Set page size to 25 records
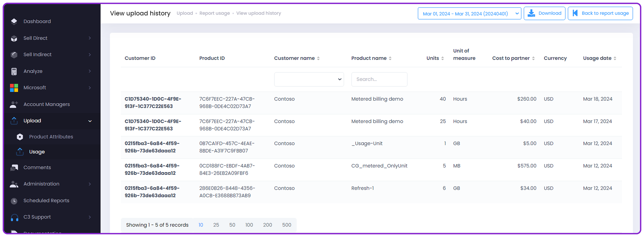644x237 pixels. pyautogui.click(x=216, y=225)
